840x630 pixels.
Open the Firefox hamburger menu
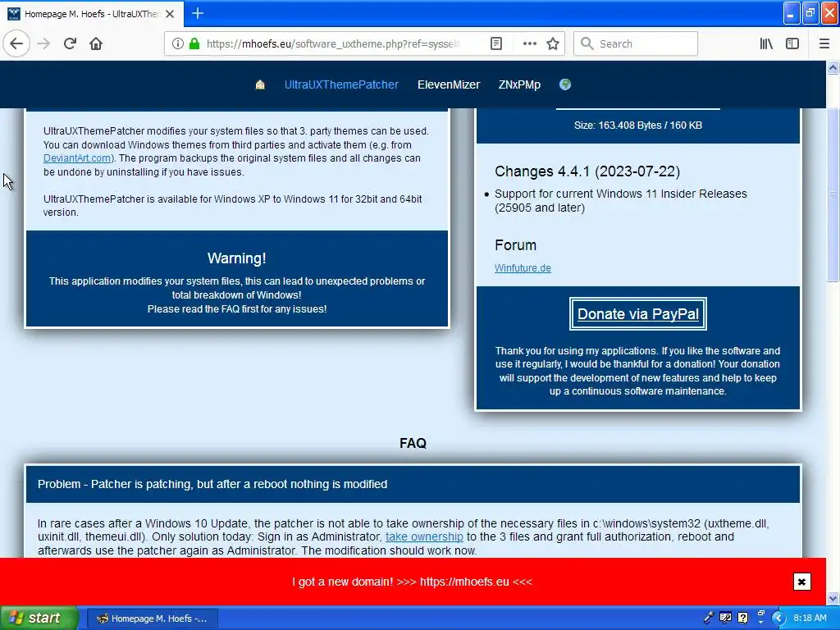(824, 44)
